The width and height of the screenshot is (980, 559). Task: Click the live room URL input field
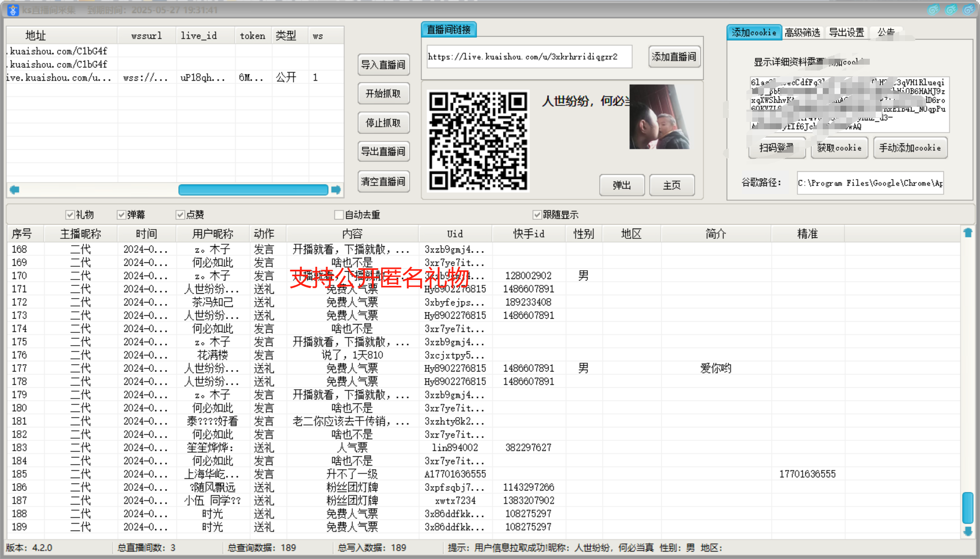529,57
